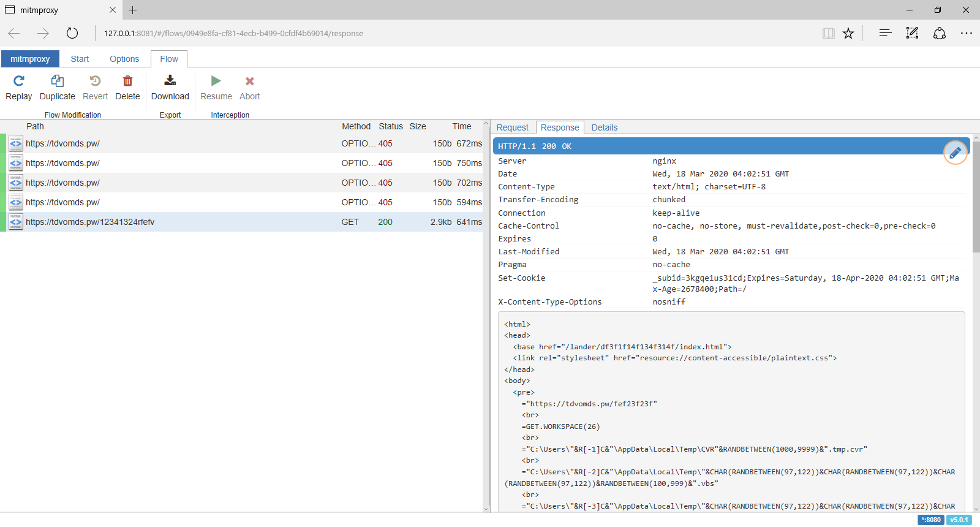This screenshot has height=527, width=980.
Task: Click the pencil edit response button
Action: (x=955, y=153)
